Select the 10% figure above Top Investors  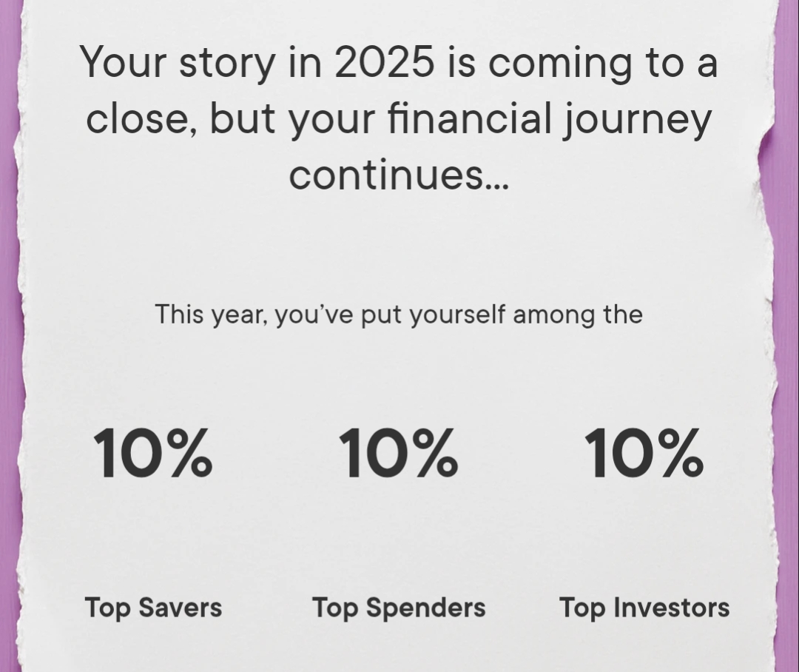tap(644, 454)
